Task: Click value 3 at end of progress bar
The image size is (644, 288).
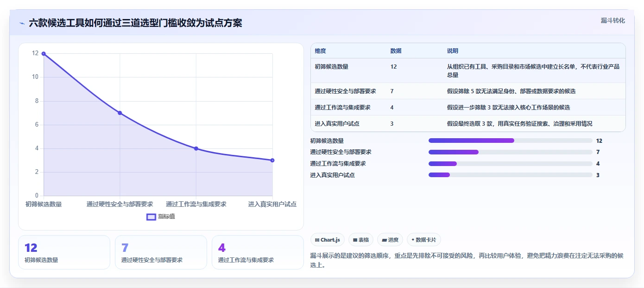Action: point(598,175)
